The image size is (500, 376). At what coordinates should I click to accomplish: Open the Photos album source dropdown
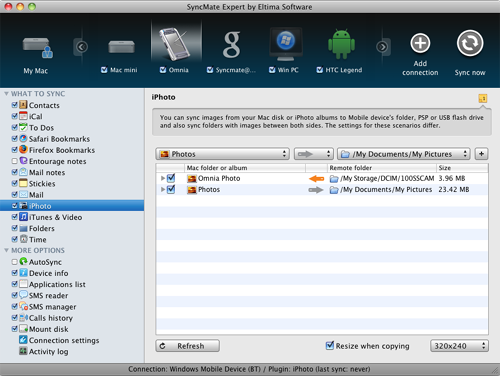point(222,154)
